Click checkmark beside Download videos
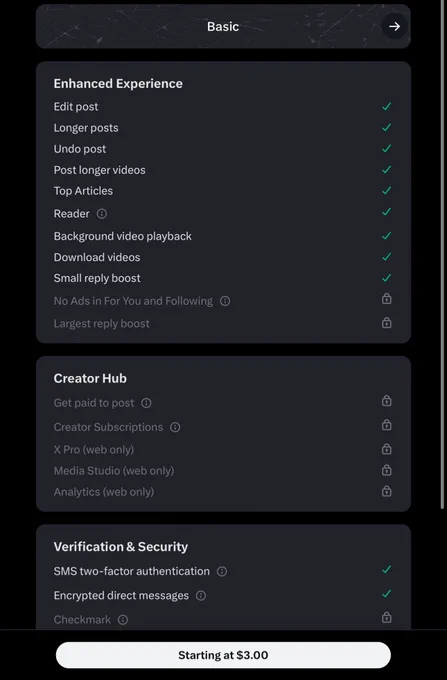The image size is (447, 680). 386,257
